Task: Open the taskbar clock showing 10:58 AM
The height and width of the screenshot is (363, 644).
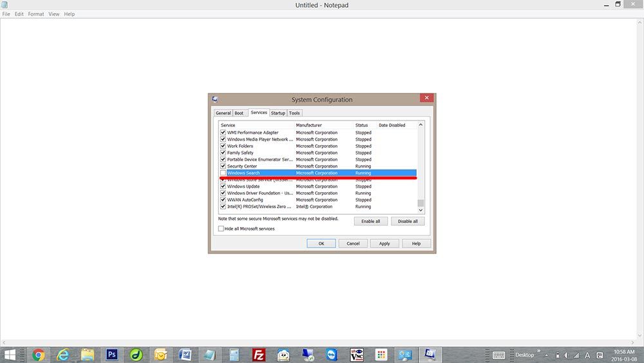Action: tap(624, 355)
